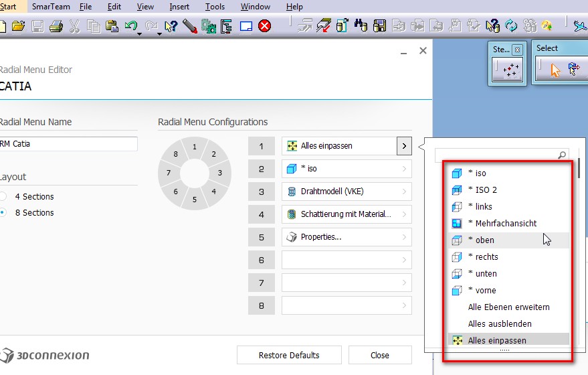The image size is (588, 375).
Task: Click the search magnifier in command list
Action: point(562,155)
